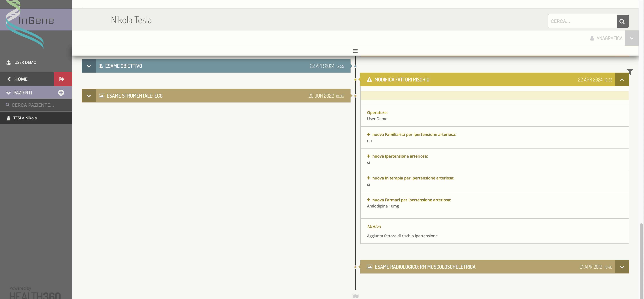
Task: Expand Esame Radiologico RM Muscoloscheletrica
Action: [x=622, y=267]
